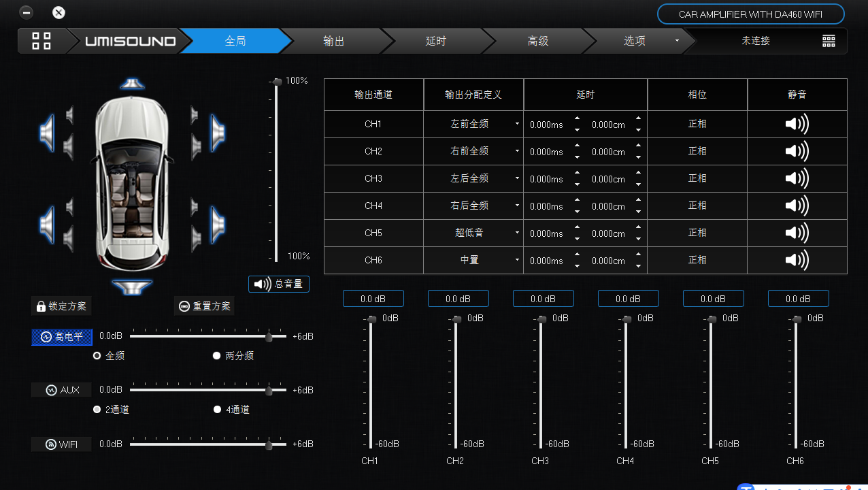Screen dimensions: 868x490
Task: Switch to the 全局 tab
Action: tap(235, 41)
